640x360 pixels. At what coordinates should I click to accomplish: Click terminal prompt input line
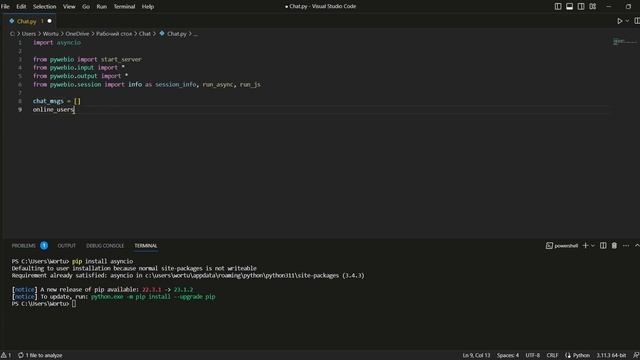tap(44, 304)
